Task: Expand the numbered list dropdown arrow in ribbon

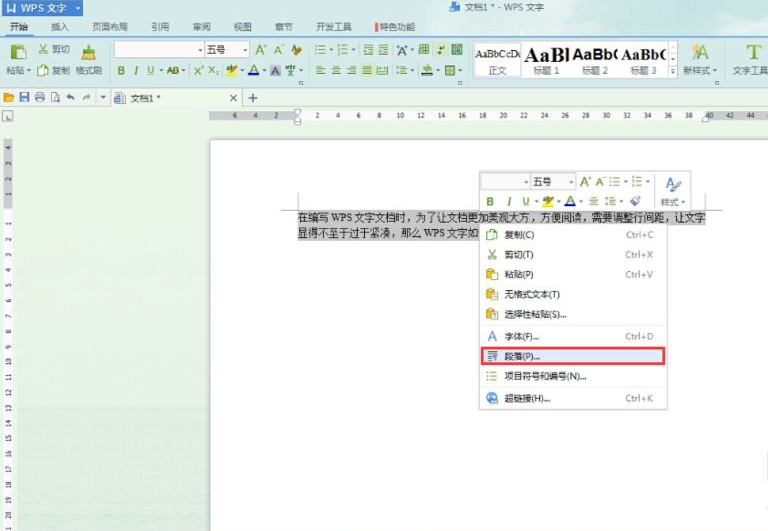Action: pos(353,50)
